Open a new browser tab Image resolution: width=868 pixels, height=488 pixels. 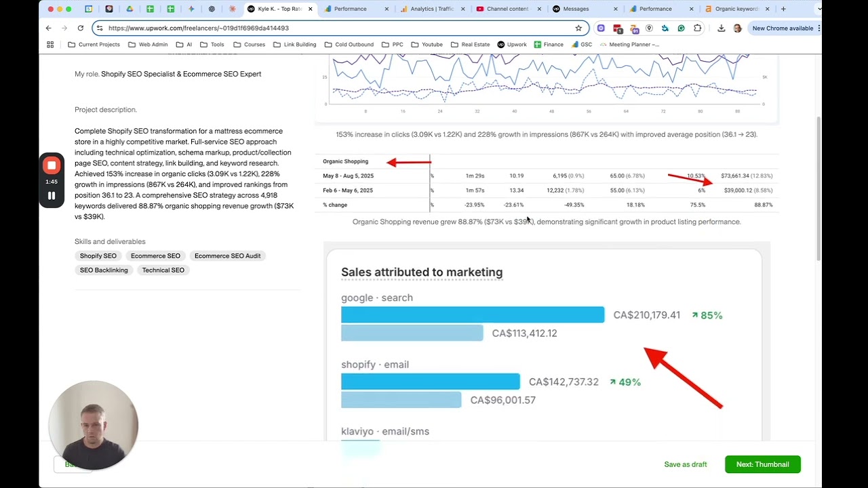(x=783, y=9)
